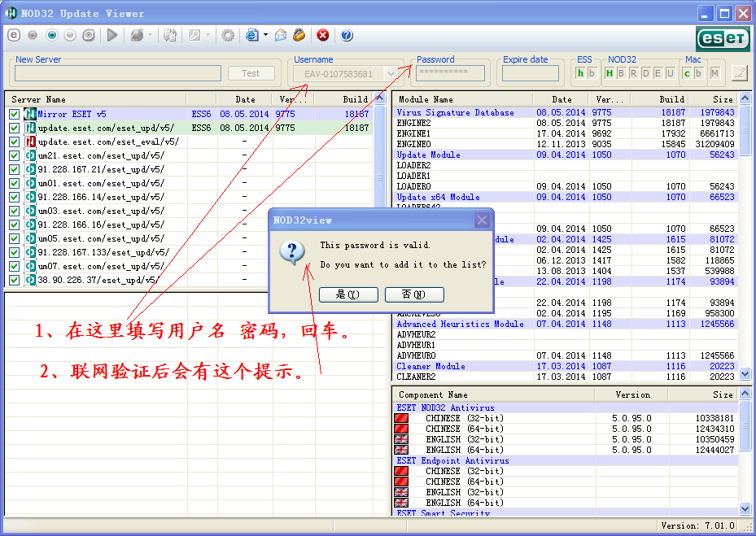The width and height of the screenshot is (756, 536).
Task: Sort servers by the Date column header
Action: pos(245,99)
